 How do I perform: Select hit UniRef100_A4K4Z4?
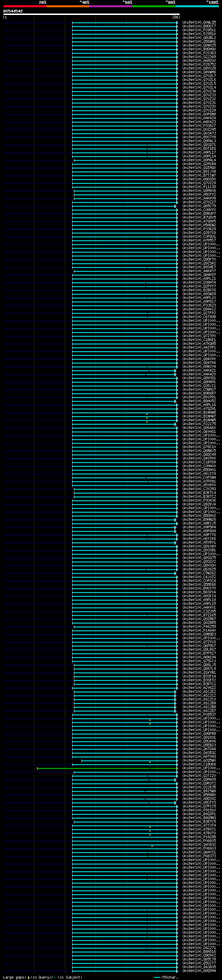tap(199, 118)
